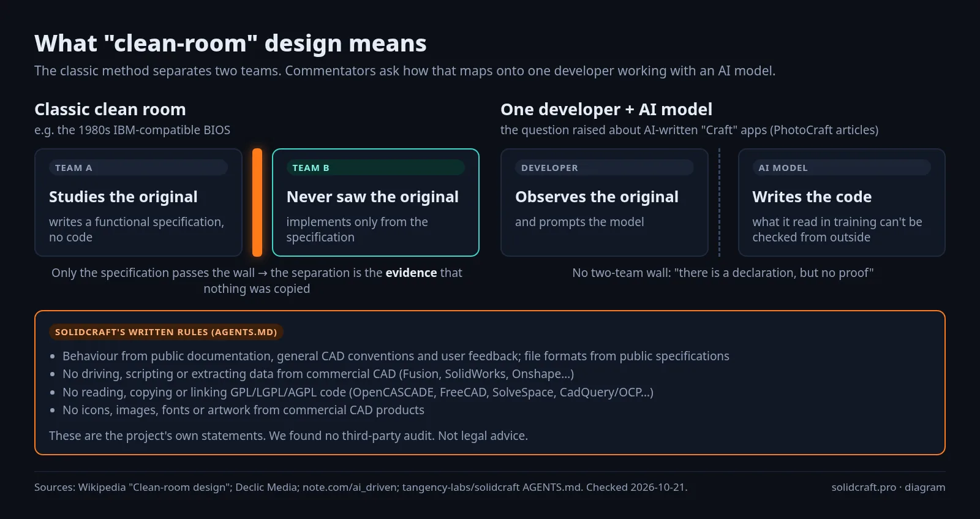
Task: Click the title 'What "clean-room" design means'
Action: click(230, 44)
